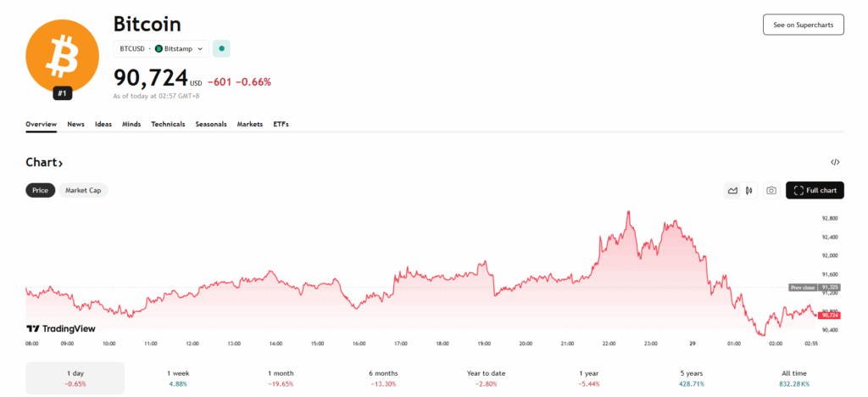Click the embed code icon
The width and height of the screenshot is (868, 397).
coord(835,162)
